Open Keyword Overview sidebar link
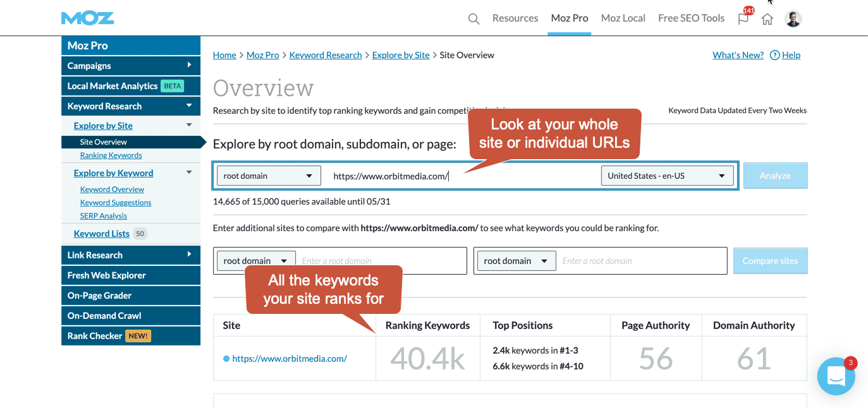Screen dimensions: 868x408 click(x=112, y=189)
